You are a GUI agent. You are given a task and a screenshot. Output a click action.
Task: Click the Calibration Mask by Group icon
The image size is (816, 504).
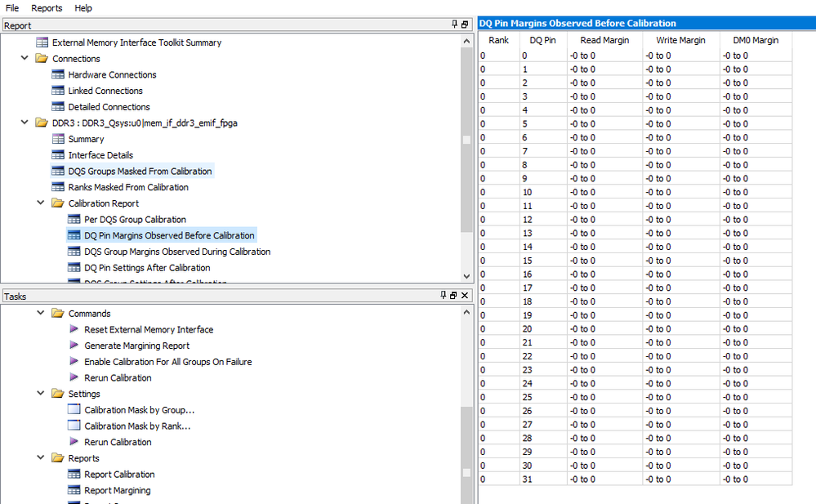click(x=74, y=410)
